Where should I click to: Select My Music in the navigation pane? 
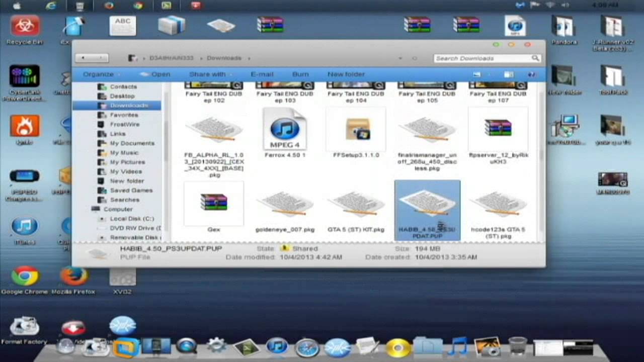tap(124, 153)
